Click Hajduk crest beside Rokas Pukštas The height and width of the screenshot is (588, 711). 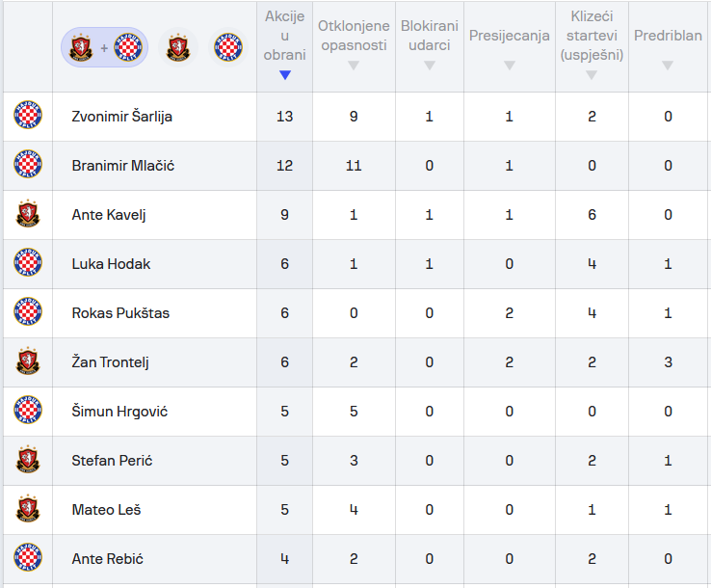tap(28, 313)
